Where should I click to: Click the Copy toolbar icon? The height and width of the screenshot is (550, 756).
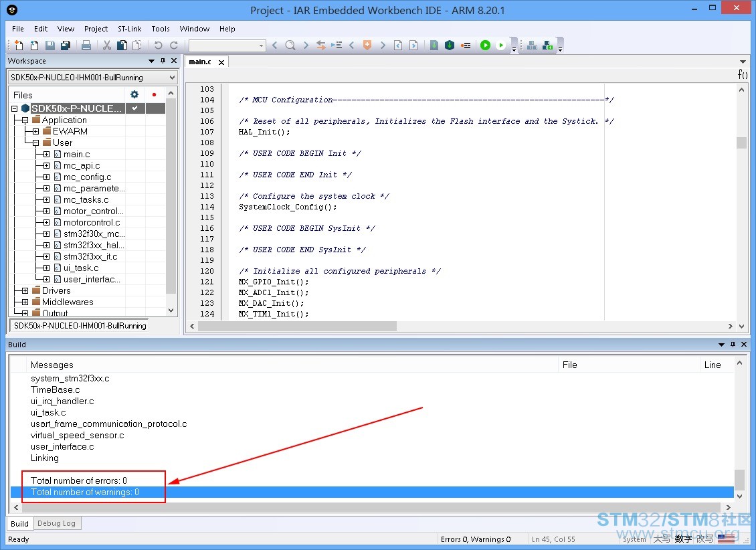[x=122, y=45]
